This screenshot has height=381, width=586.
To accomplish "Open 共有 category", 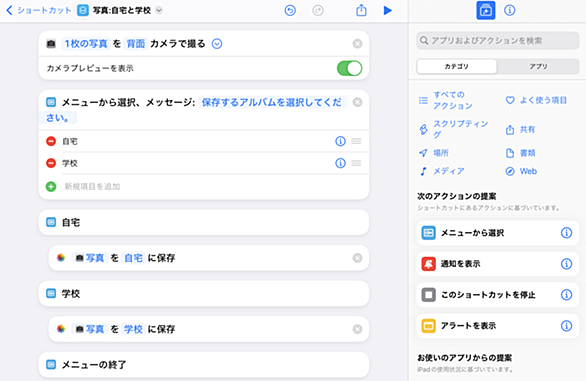I will (521, 130).
